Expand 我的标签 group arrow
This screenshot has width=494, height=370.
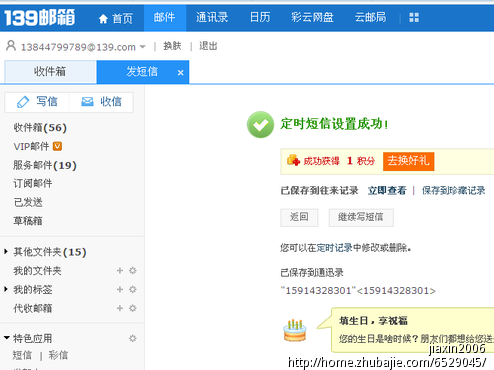(x=6, y=289)
